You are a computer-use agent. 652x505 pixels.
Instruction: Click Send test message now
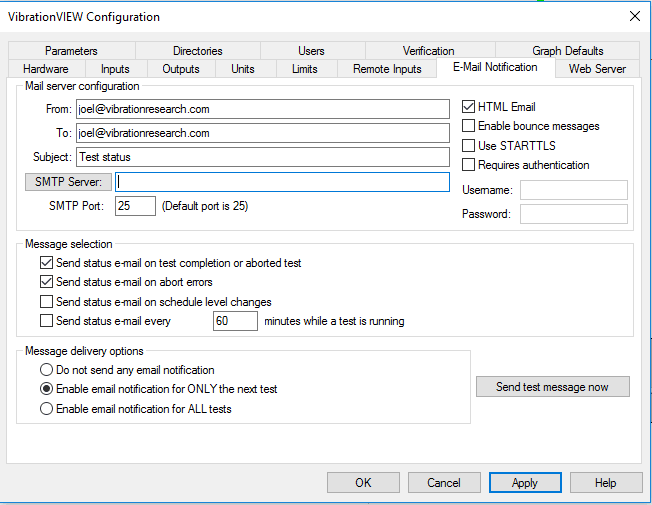tap(553, 387)
